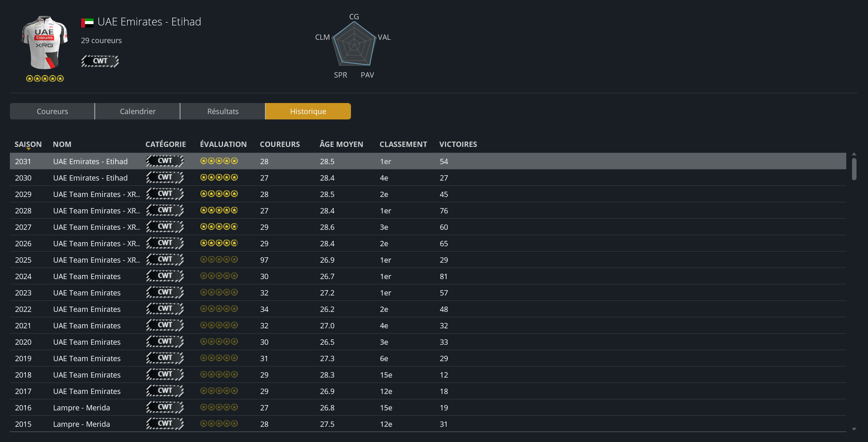Click the UAE team jersey image
868x442 pixels.
click(x=44, y=43)
